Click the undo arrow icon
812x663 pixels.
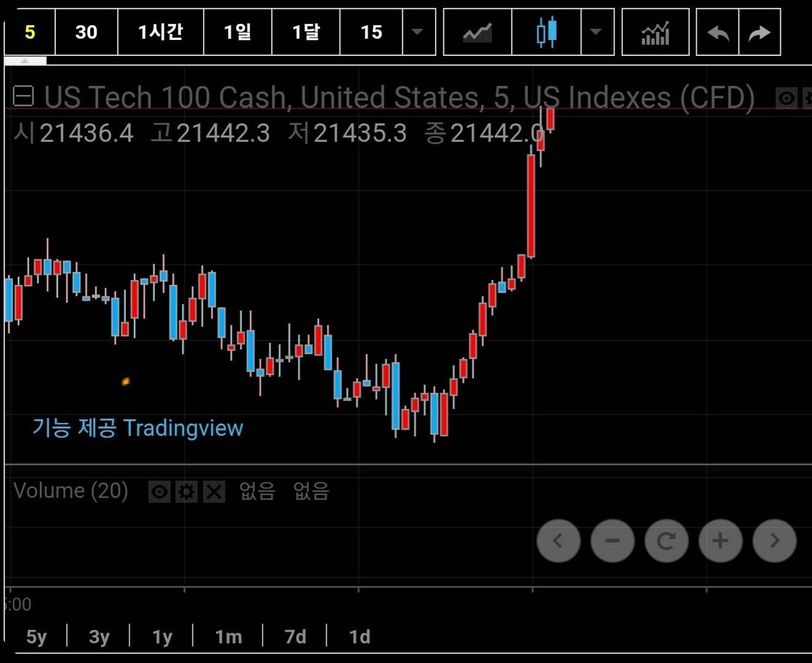717,32
